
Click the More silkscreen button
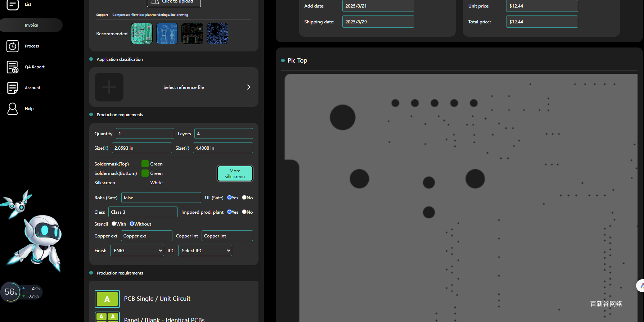(x=235, y=173)
